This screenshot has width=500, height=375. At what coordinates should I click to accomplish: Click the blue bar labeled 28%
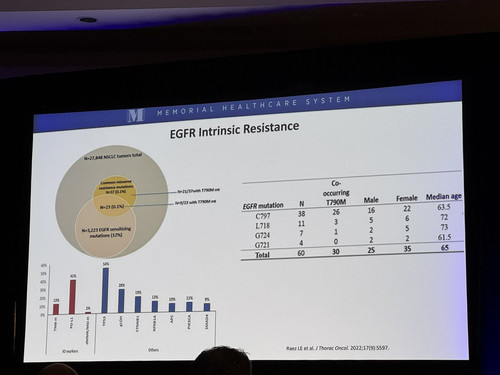tap(122, 301)
